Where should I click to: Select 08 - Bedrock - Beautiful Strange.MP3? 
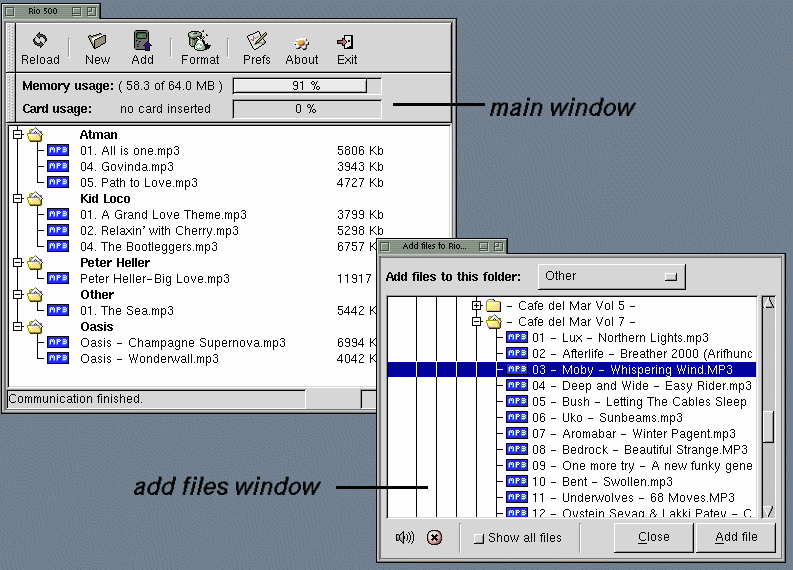[639, 450]
